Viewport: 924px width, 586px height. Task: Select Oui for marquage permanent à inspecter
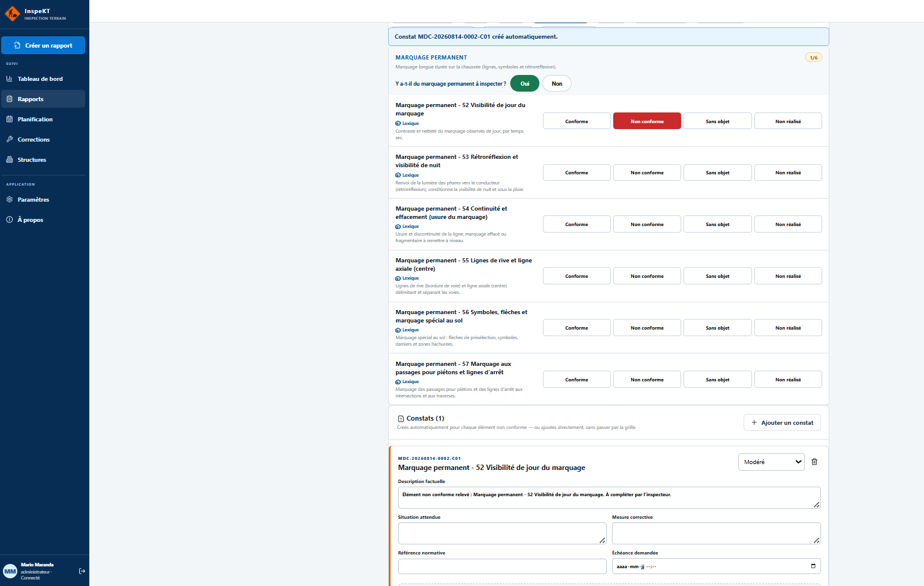tap(525, 83)
